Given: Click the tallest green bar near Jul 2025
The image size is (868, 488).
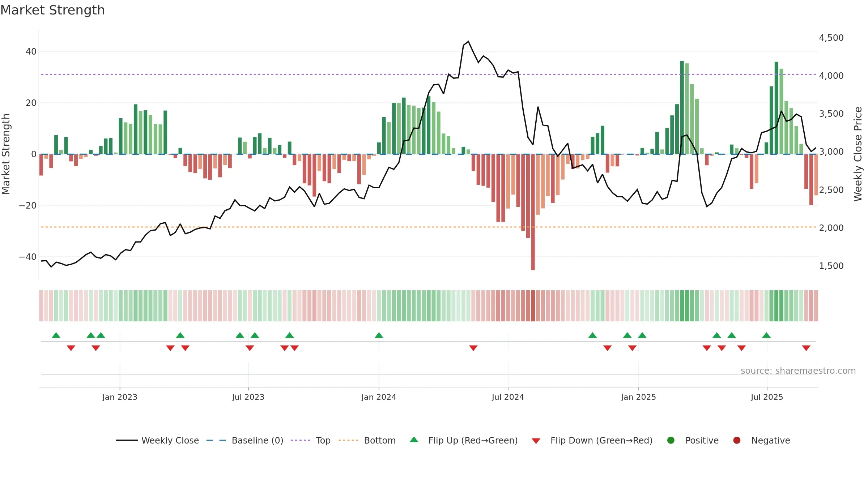Looking at the screenshot, I should tap(776, 108).
